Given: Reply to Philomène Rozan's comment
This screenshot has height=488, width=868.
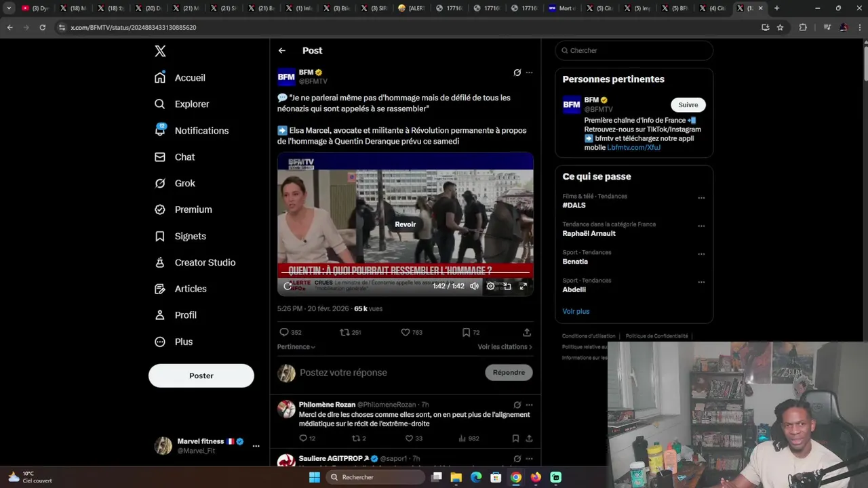Looking at the screenshot, I should (x=307, y=439).
